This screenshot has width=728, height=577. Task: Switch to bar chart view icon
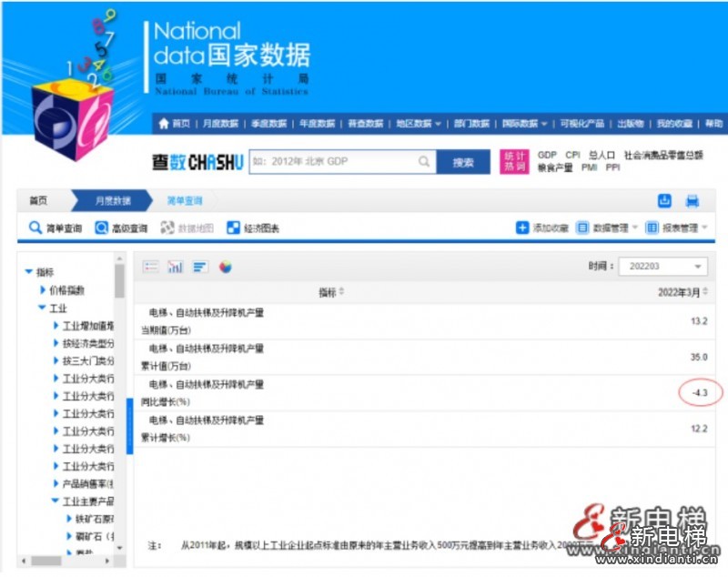pyautogui.click(x=176, y=267)
